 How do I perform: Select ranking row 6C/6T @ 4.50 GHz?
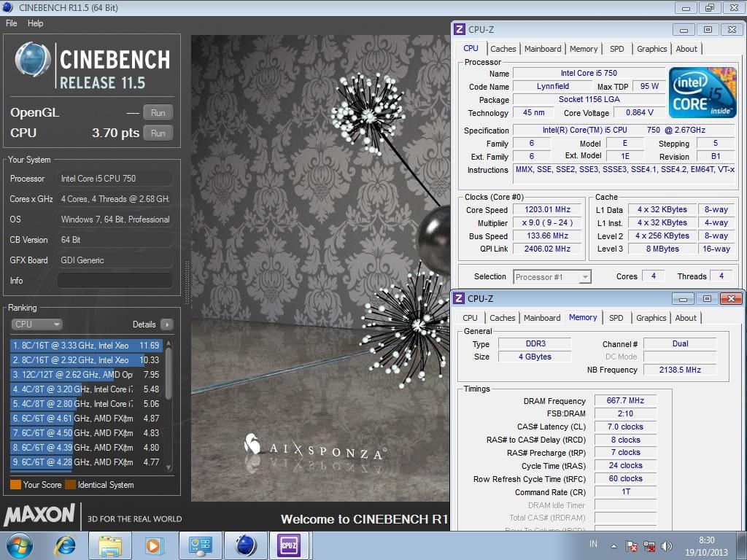pyautogui.click(x=86, y=433)
